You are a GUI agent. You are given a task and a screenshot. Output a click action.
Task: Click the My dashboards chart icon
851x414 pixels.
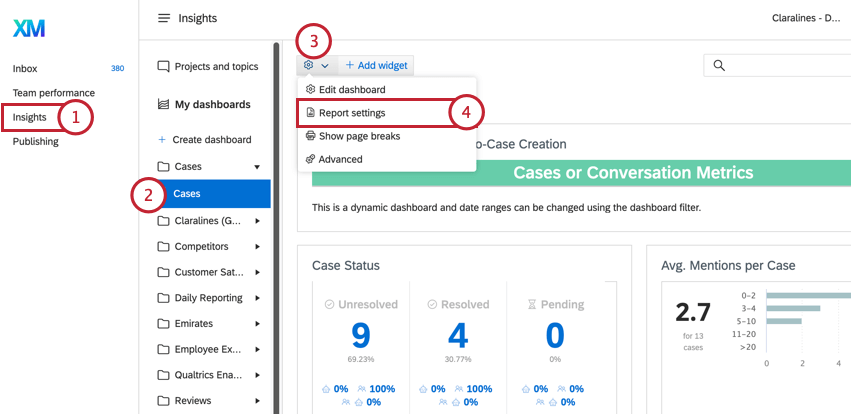pos(163,105)
